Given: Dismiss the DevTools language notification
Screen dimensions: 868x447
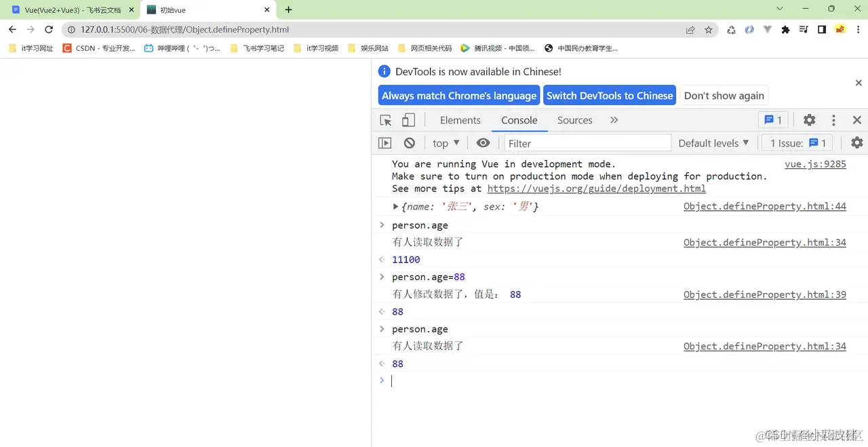Looking at the screenshot, I should (x=859, y=83).
